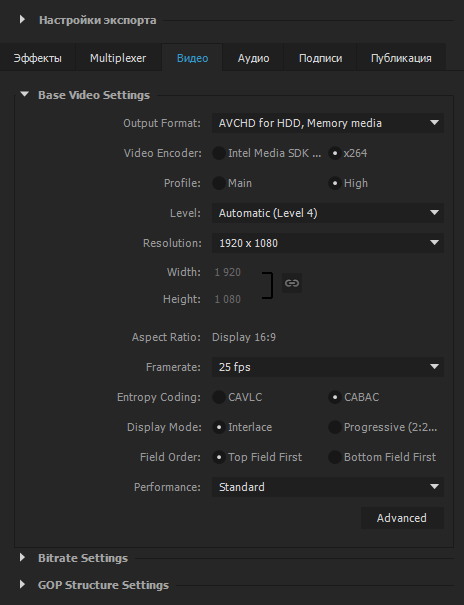Switch to the Аудио tab
This screenshot has width=464, height=605.
253,58
